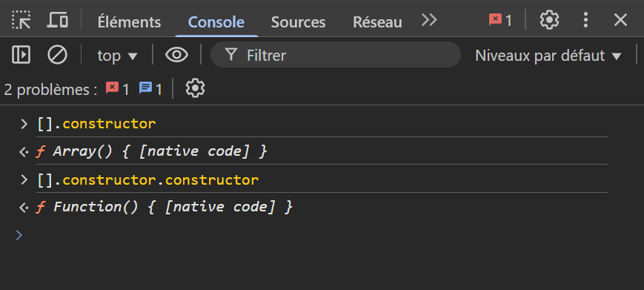
Task: Show more tabs with the double chevron
Action: coord(429,20)
